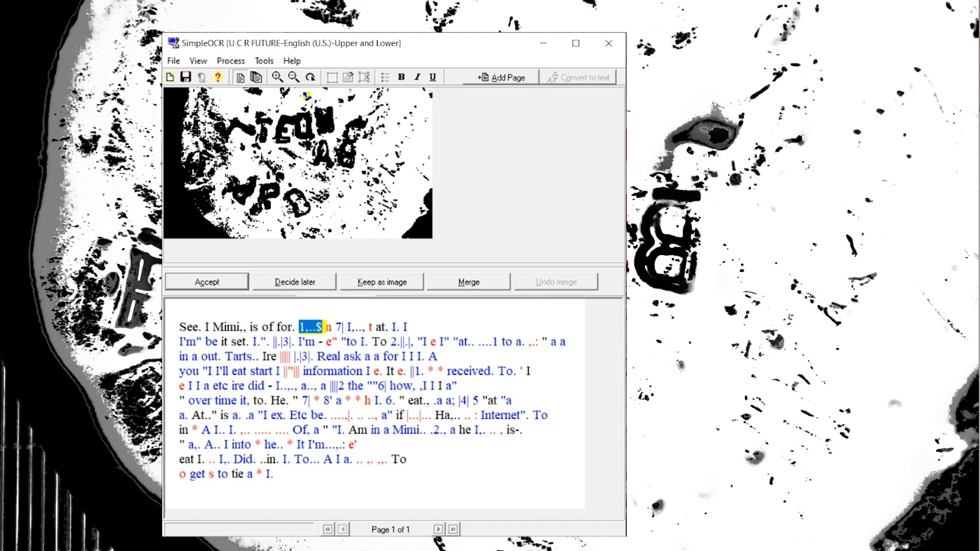
Task: Click the Add Page button
Action: tap(501, 77)
